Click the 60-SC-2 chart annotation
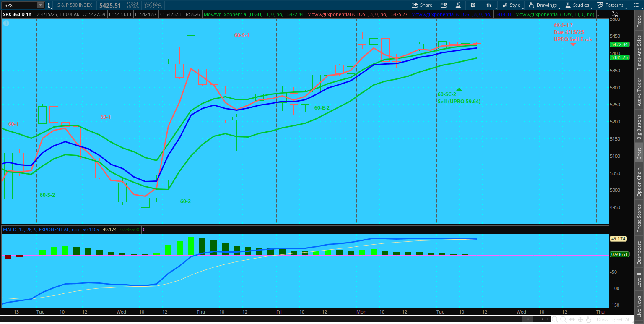The width and height of the screenshot is (644, 324). [447, 94]
